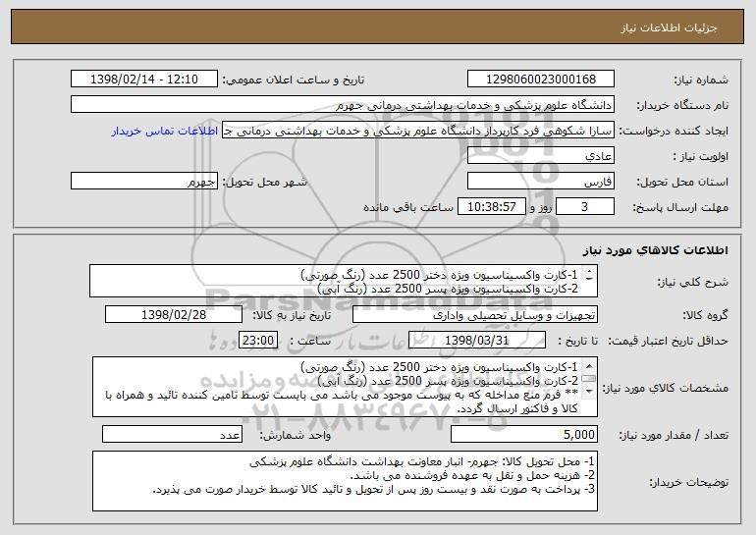756x535 pixels.
Task: Click the label شماره نیاز
Action: coord(701,80)
